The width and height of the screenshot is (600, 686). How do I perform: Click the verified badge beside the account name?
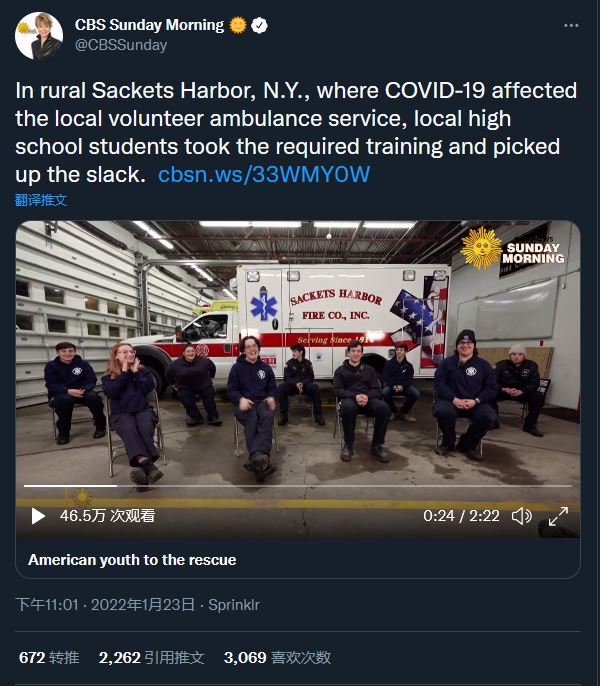pyautogui.click(x=259, y=25)
